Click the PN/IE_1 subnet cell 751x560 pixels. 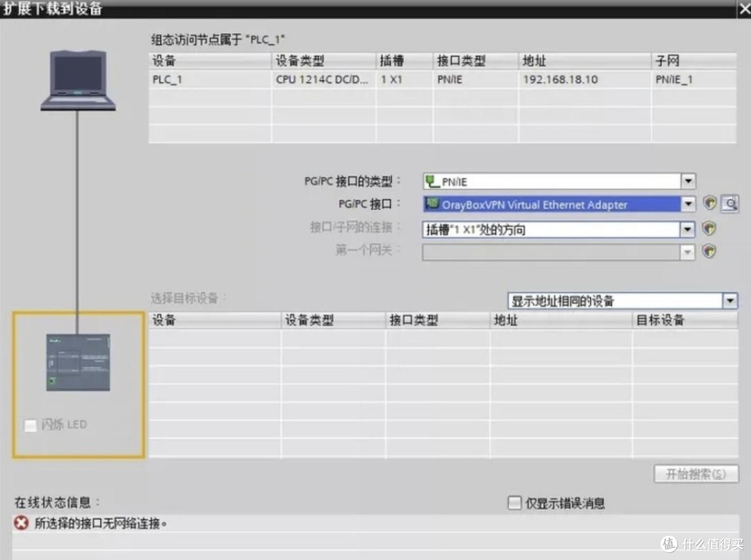click(694, 79)
